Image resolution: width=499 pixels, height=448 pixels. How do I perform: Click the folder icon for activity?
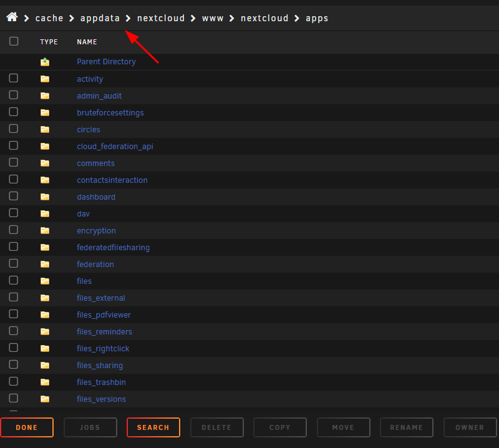point(45,79)
